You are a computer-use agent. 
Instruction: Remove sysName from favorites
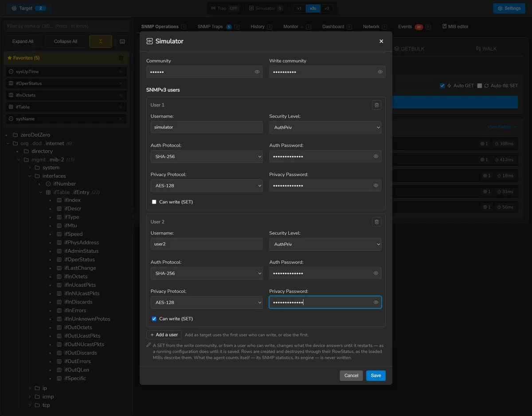pyautogui.click(x=121, y=119)
